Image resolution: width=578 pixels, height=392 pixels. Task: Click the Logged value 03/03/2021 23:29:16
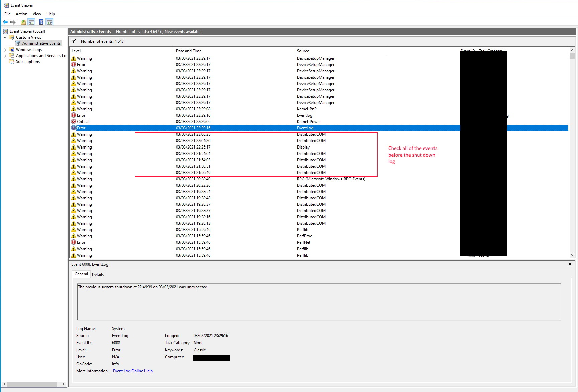(x=211, y=336)
